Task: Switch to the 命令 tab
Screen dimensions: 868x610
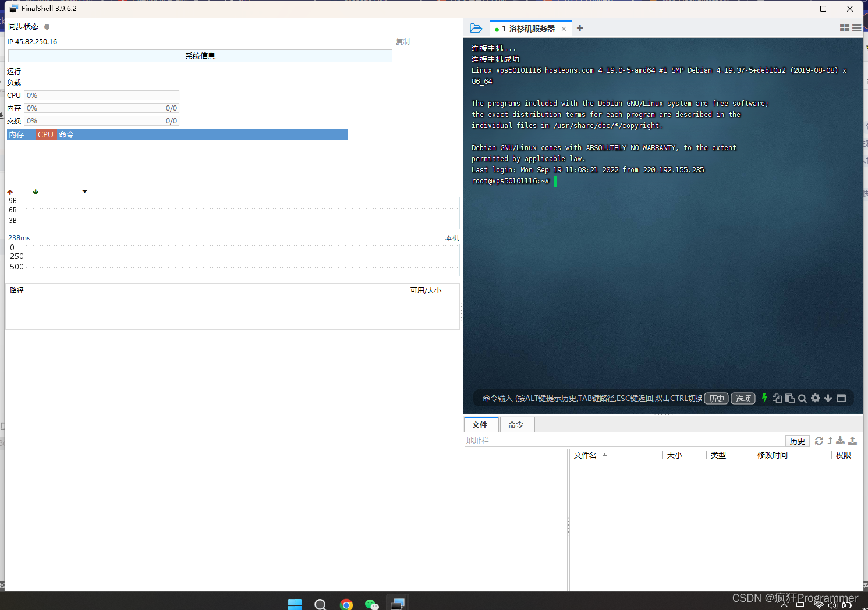Action: (x=516, y=425)
